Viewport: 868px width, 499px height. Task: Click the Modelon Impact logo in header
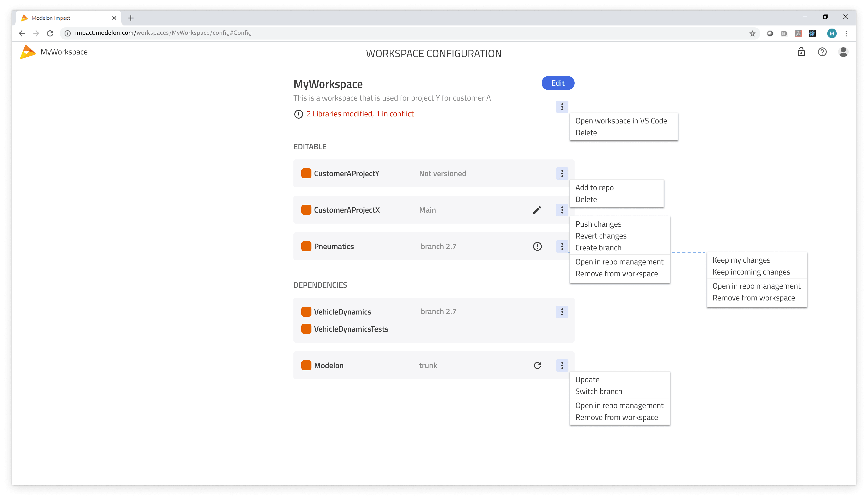click(x=28, y=52)
